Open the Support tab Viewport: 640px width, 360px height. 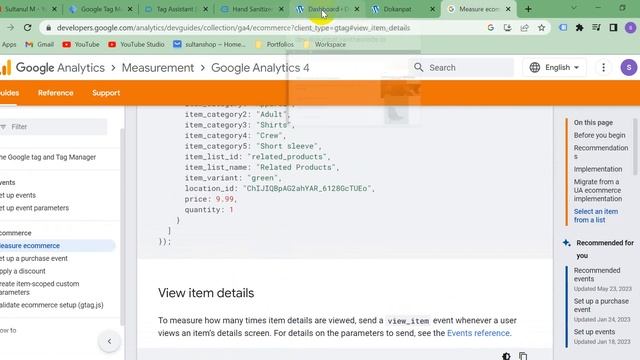(106, 93)
